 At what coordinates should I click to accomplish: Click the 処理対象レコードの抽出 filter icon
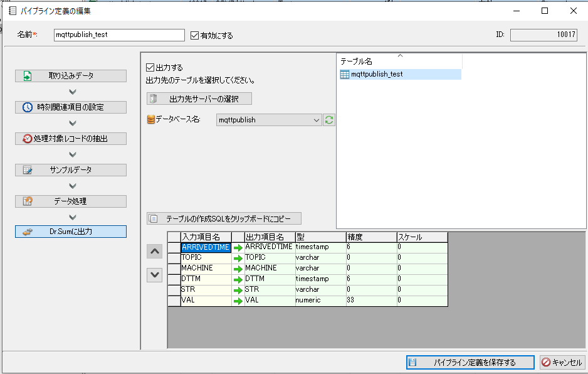click(28, 139)
